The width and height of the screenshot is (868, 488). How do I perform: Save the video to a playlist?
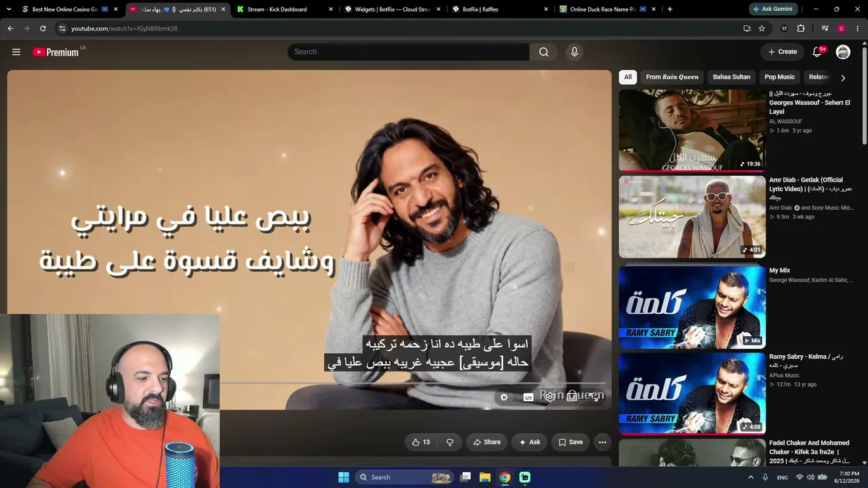(x=570, y=442)
